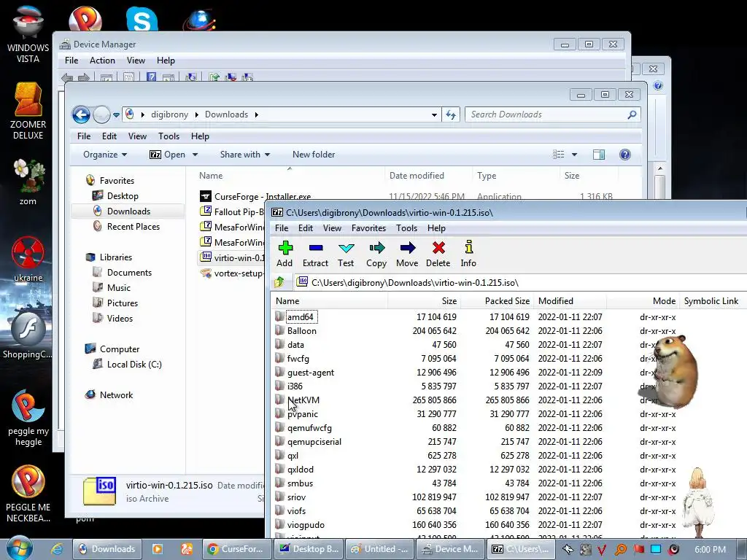
Task: Open recent pages dropdown beside Forward button
Action: coord(116,114)
